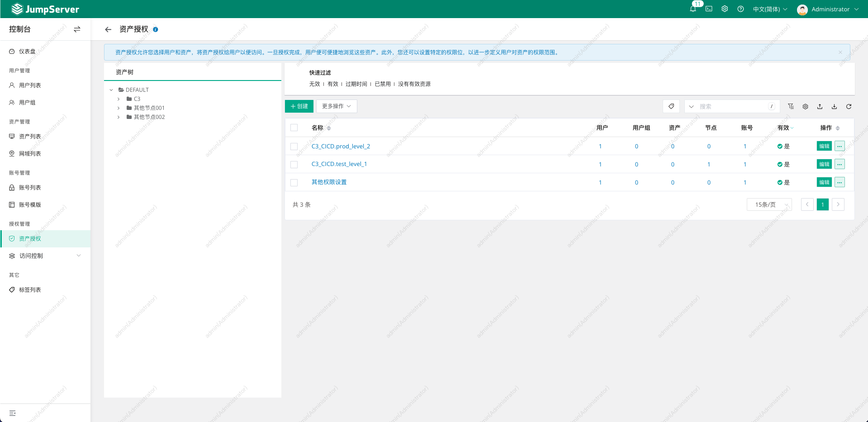Image resolution: width=868 pixels, height=422 pixels.
Task: Click the tag filter icon beside search
Action: click(x=671, y=106)
